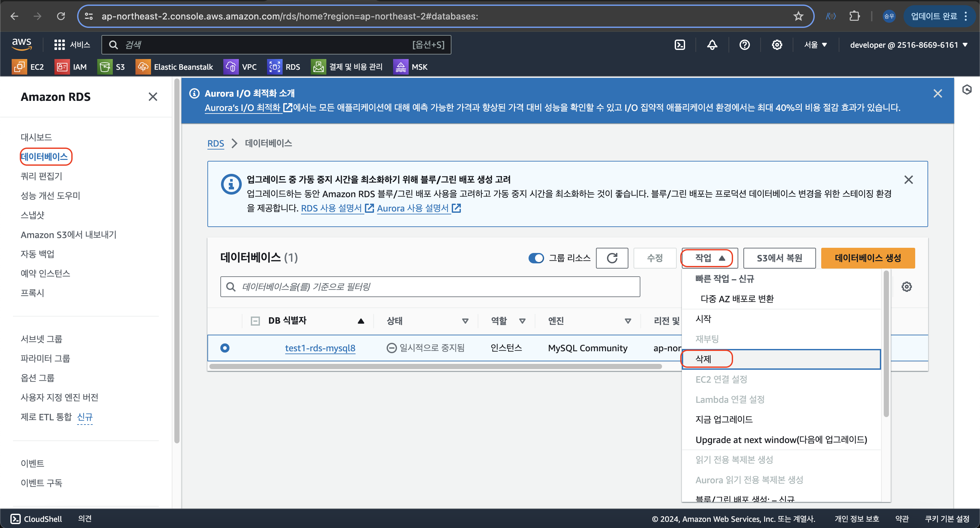Image resolution: width=980 pixels, height=528 pixels.
Task: Toggle the DB 식별자 header checkbox
Action: click(255, 321)
